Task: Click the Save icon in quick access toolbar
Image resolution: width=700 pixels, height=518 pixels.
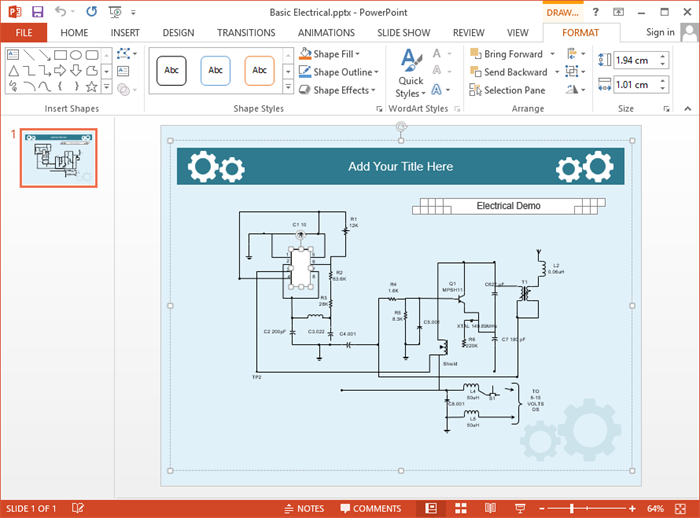Action: click(37, 12)
